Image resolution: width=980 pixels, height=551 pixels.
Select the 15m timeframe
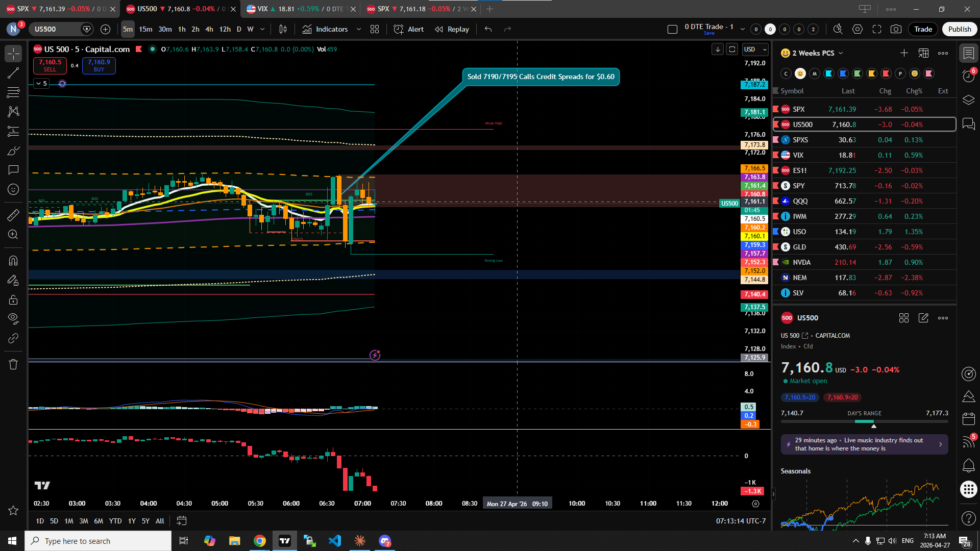point(145,29)
